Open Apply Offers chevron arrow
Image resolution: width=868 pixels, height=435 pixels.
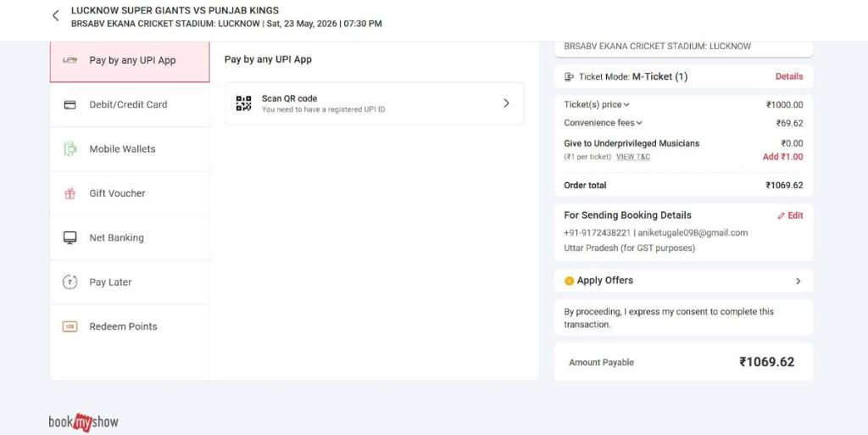(798, 282)
